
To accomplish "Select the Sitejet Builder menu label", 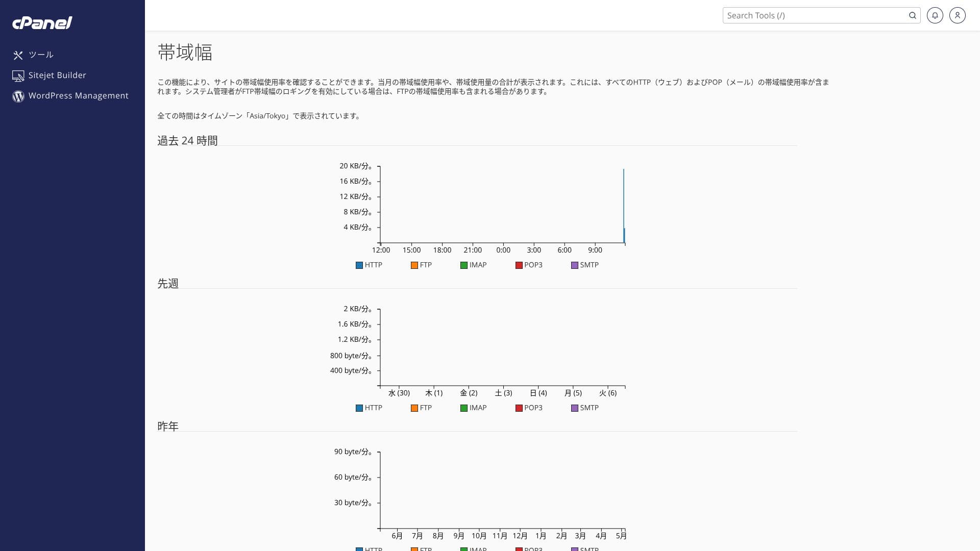I will 57,76.
